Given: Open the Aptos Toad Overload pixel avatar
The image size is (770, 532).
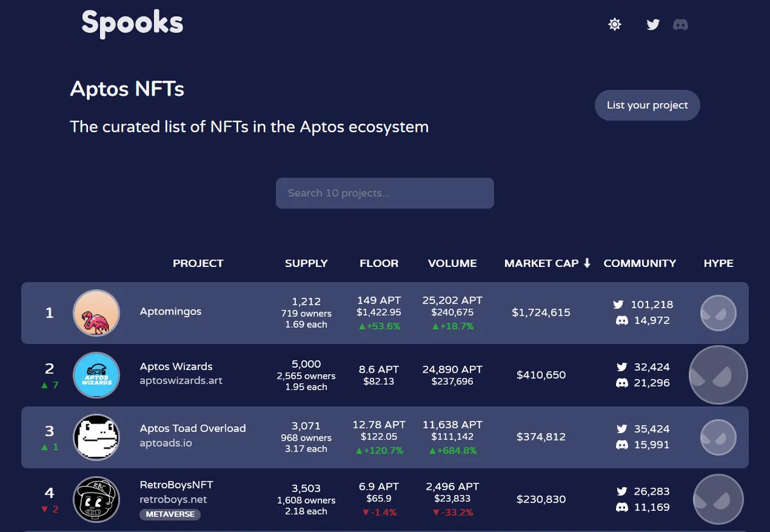Looking at the screenshot, I should [x=96, y=437].
